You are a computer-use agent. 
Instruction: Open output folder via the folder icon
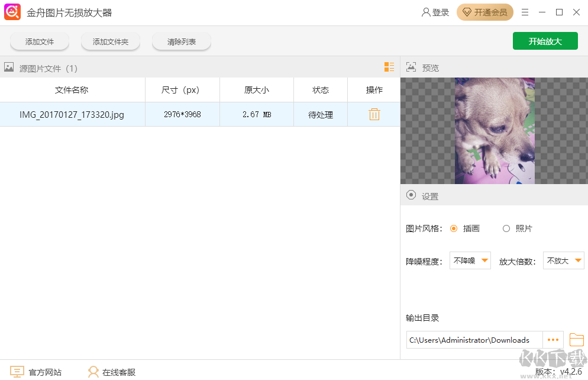(577, 340)
